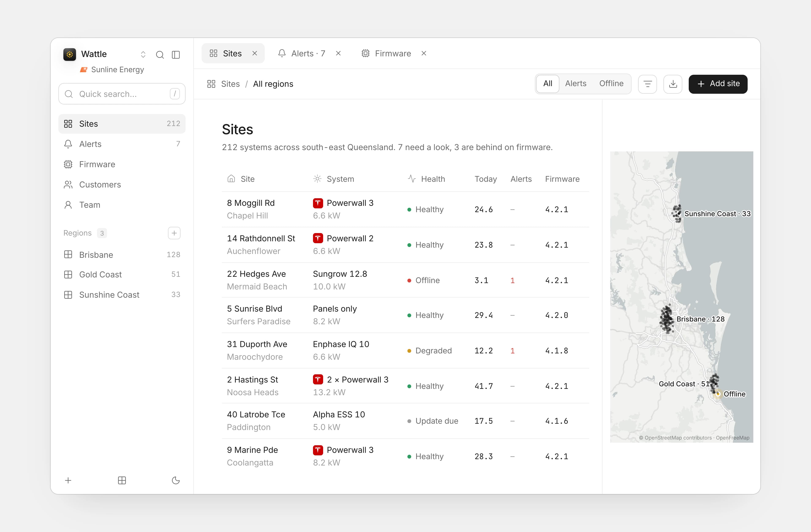The width and height of the screenshot is (811, 532).
Task: Switch filter to Alerts segment
Action: [x=576, y=84]
